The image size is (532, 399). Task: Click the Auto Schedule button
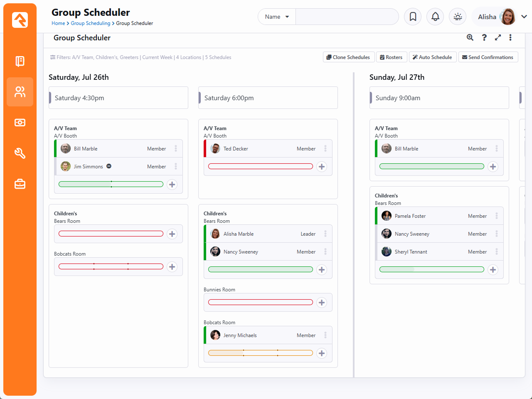point(433,57)
